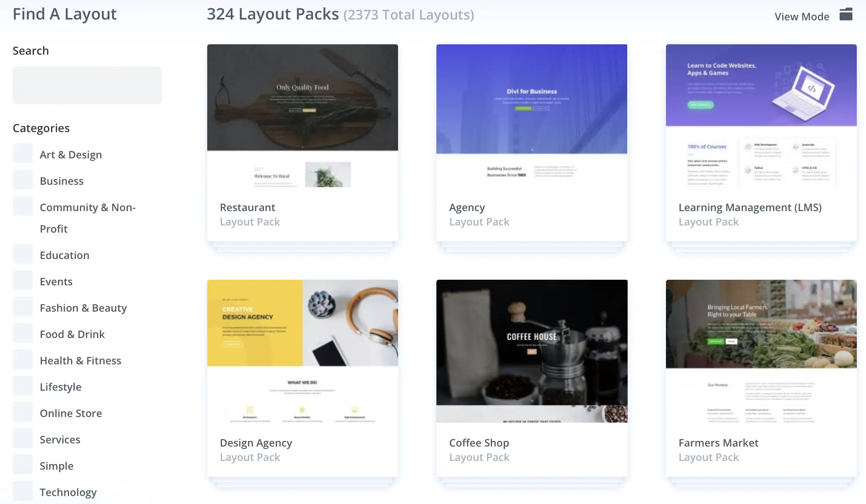Click the Agency Layout Pack link
The image size is (866, 504).
(x=468, y=208)
